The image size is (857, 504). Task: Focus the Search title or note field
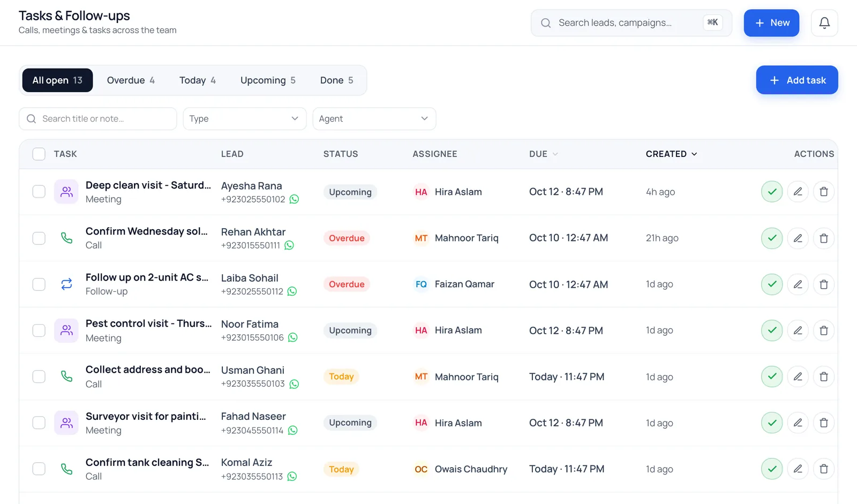(98, 119)
